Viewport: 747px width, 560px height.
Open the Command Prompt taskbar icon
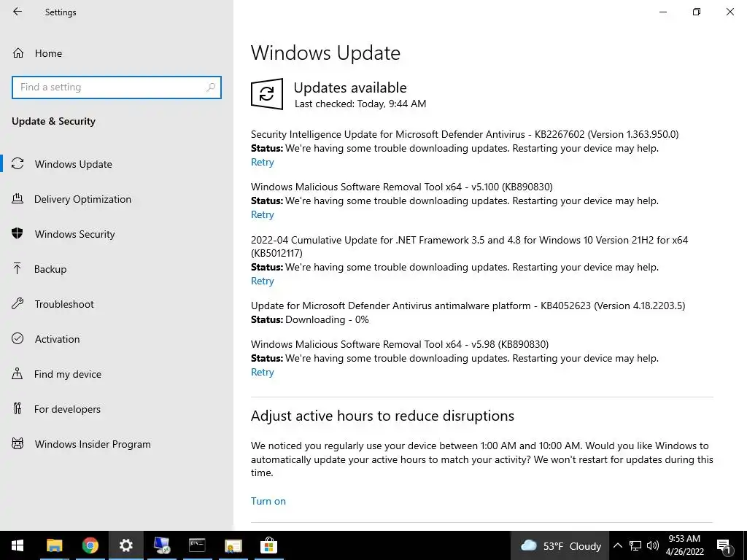(x=197, y=545)
